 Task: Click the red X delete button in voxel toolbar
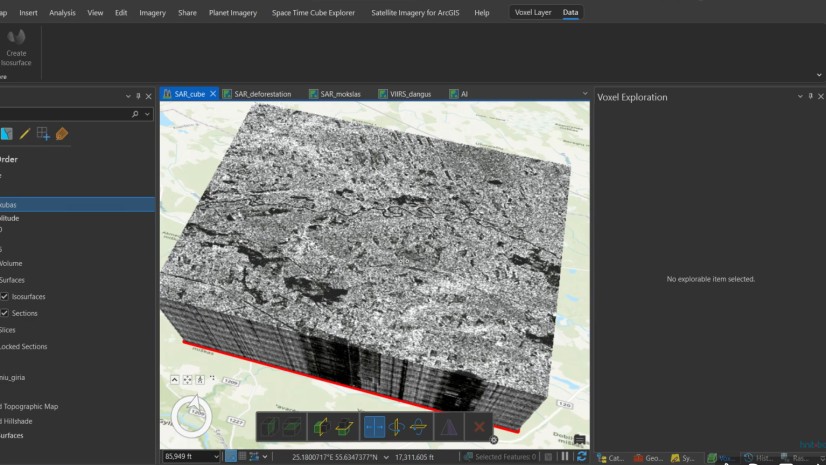pos(479,427)
